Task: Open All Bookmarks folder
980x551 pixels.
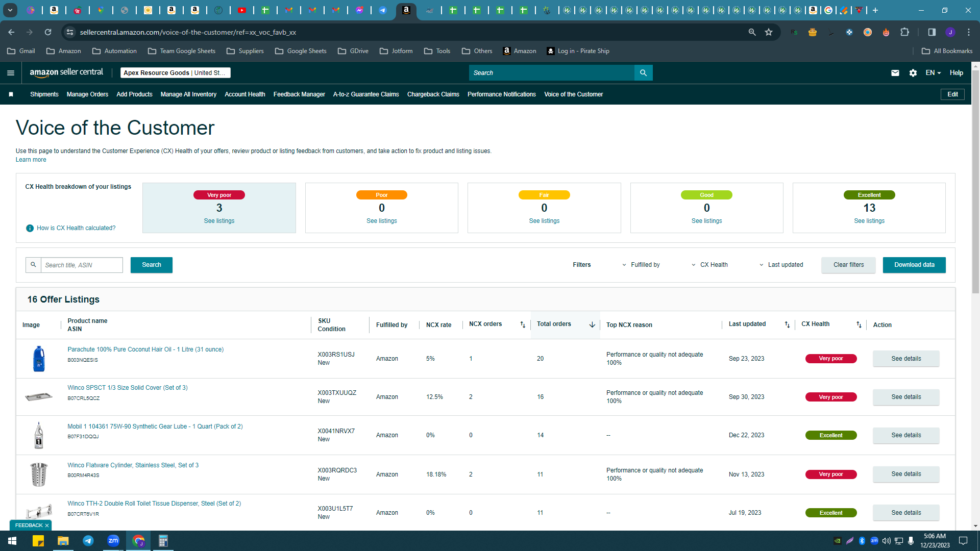Action: [x=947, y=51]
